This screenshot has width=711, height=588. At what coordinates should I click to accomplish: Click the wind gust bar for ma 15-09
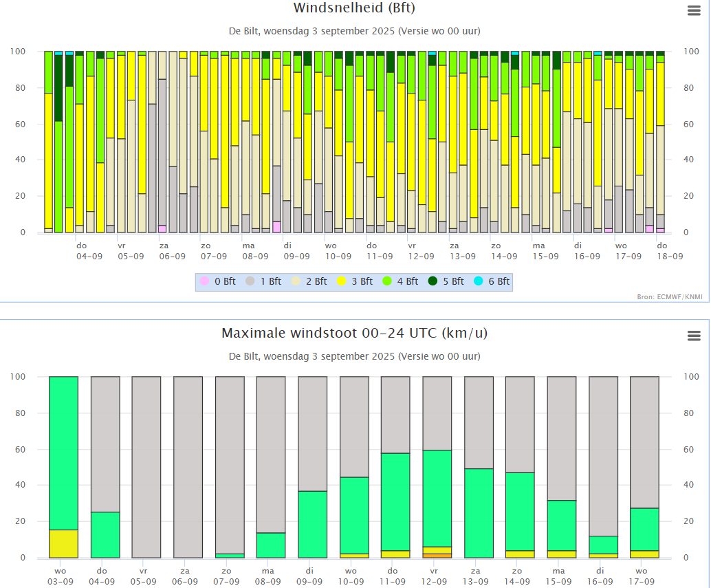(562, 467)
